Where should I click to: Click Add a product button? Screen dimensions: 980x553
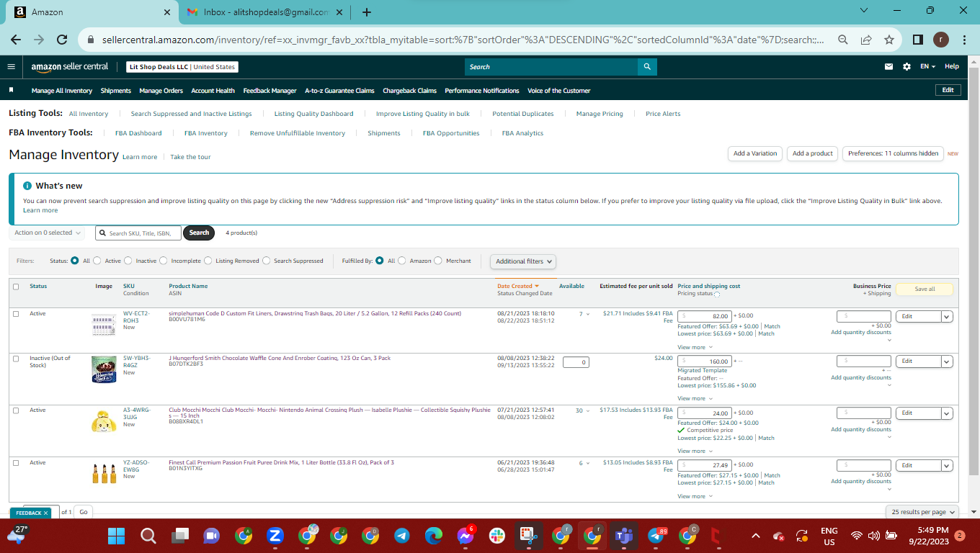pos(813,153)
